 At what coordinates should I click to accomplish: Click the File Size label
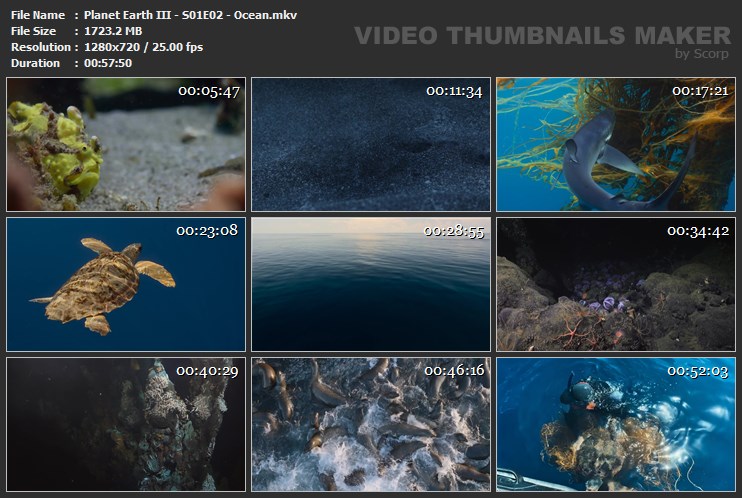click(x=34, y=31)
